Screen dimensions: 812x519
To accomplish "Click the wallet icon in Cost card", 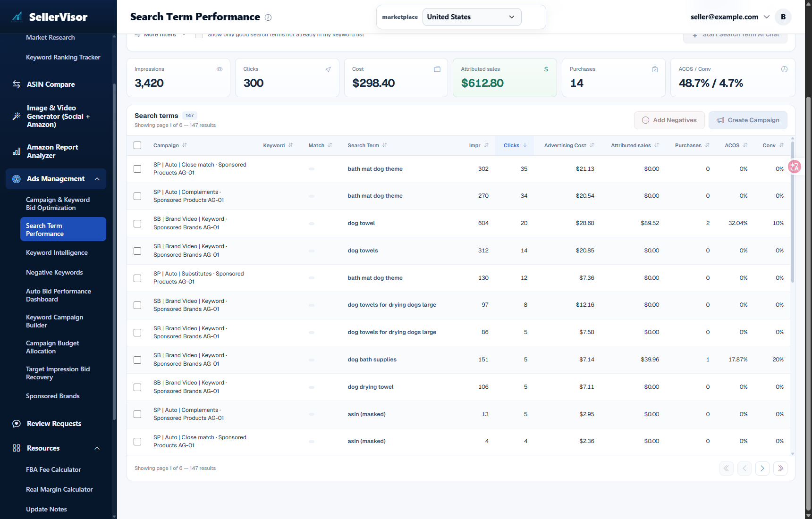I will click(437, 69).
